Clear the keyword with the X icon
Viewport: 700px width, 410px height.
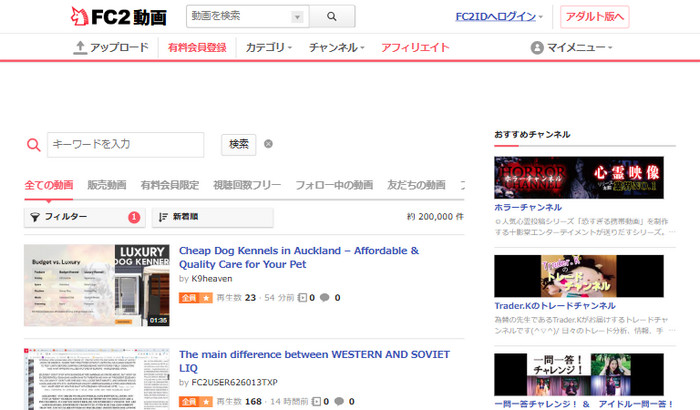click(x=268, y=144)
